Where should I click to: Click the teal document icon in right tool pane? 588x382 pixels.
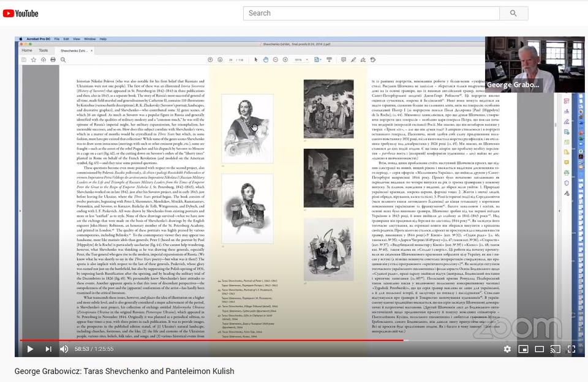point(566,132)
